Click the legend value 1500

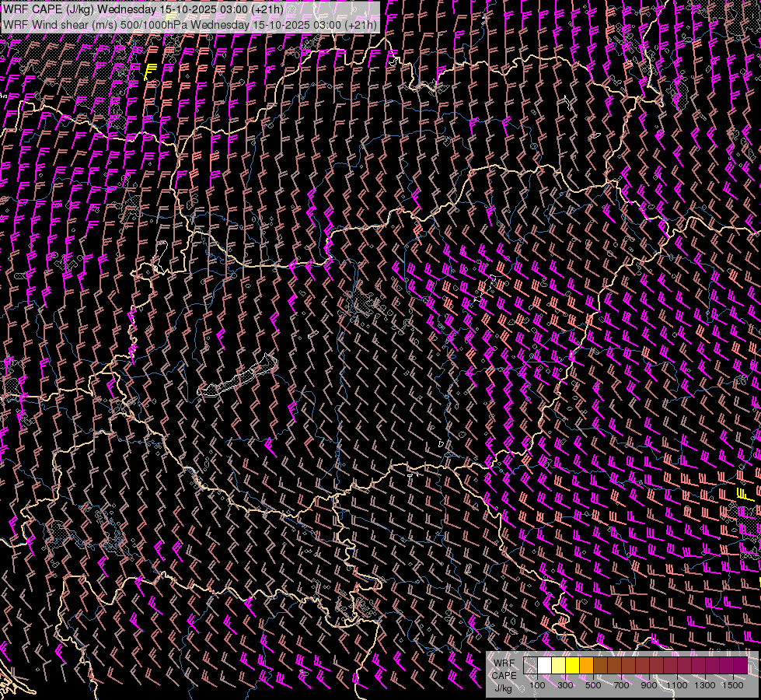click(x=733, y=685)
